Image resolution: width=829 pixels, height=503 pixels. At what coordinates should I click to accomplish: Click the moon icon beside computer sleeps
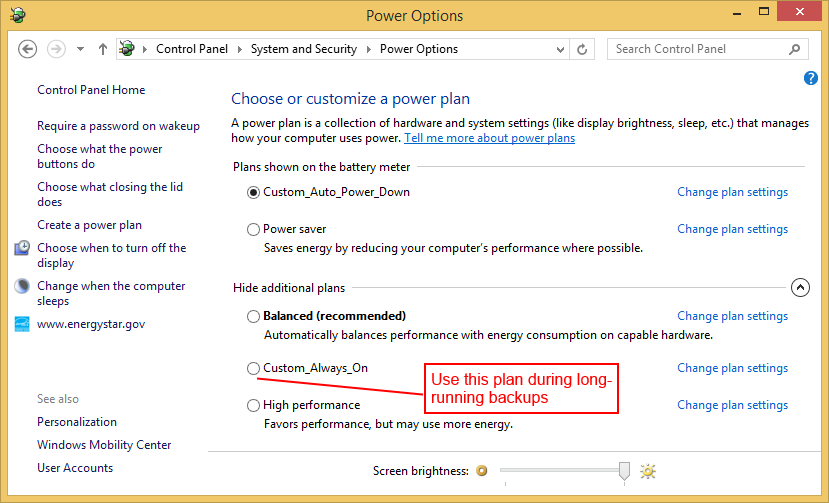click(x=22, y=286)
